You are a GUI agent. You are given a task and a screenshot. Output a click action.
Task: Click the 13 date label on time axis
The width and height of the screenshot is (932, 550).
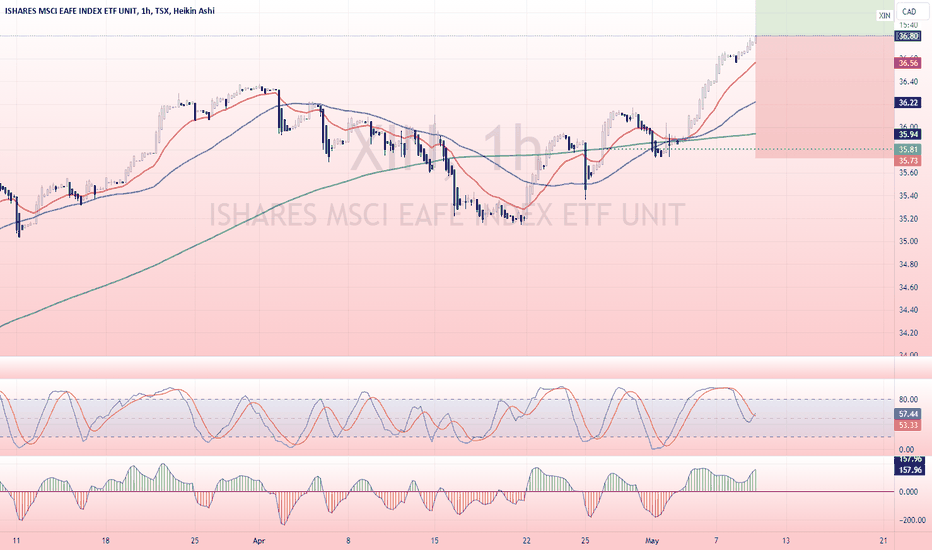pyautogui.click(x=786, y=540)
